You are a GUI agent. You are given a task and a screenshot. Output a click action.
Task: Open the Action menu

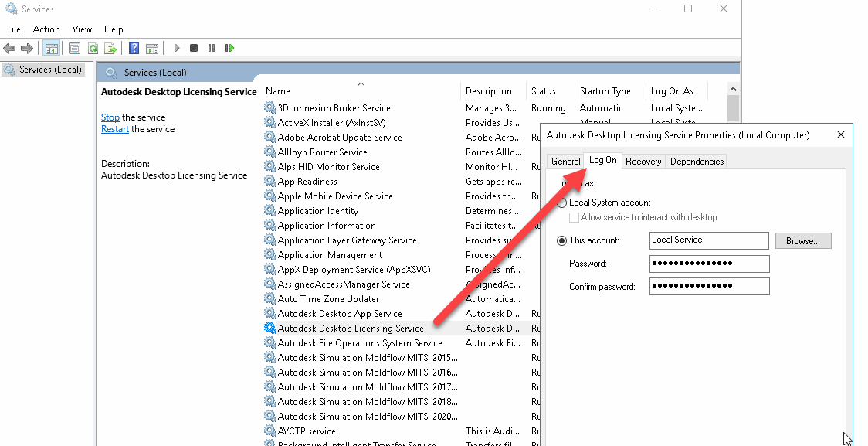point(46,29)
